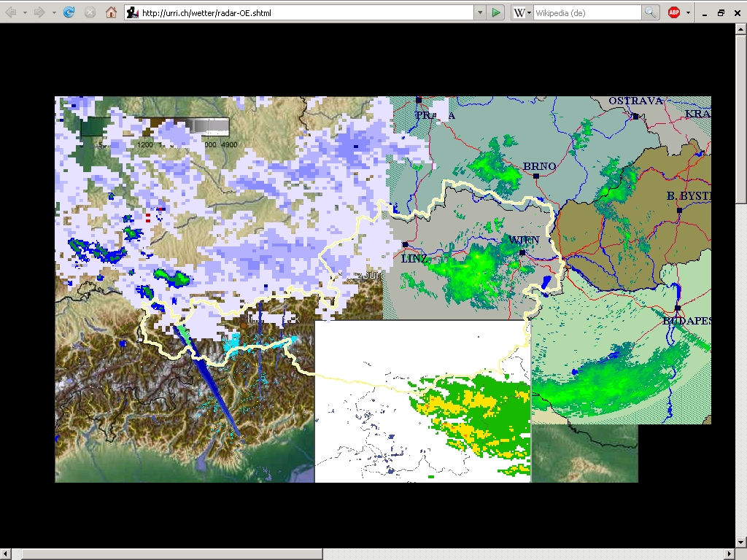
Task: Expand the Adblock Plus dropdown arrow
Action: (688, 12)
